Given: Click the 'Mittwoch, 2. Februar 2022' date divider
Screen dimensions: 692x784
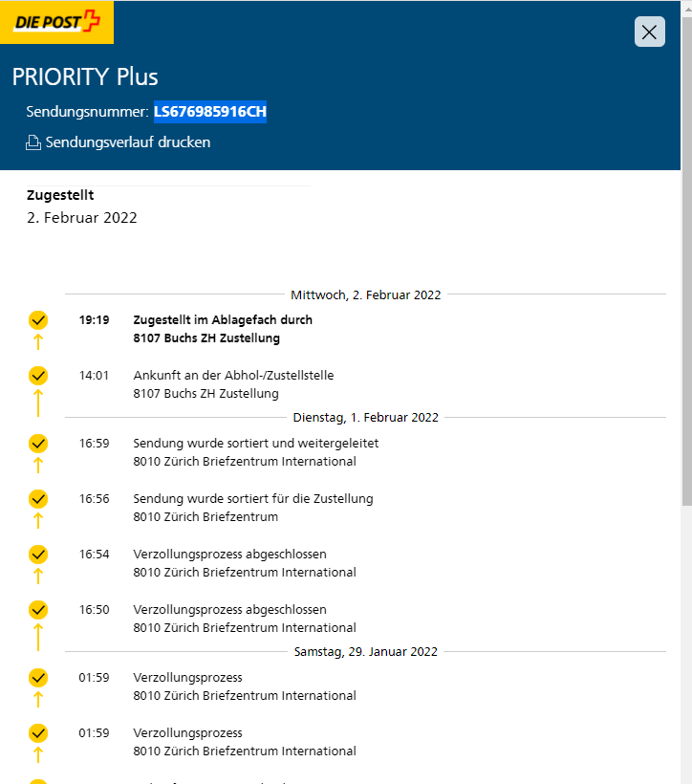Looking at the screenshot, I should (x=366, y=294).
